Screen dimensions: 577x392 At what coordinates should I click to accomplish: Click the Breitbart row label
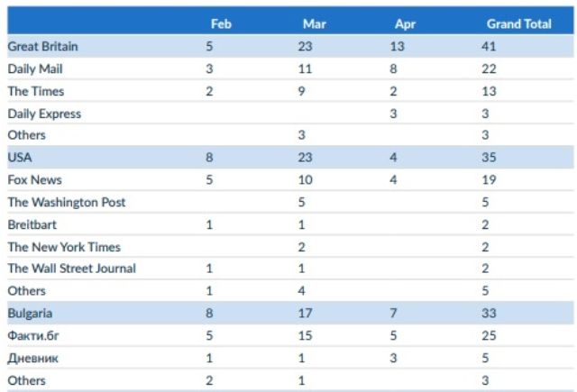[33, 224]
